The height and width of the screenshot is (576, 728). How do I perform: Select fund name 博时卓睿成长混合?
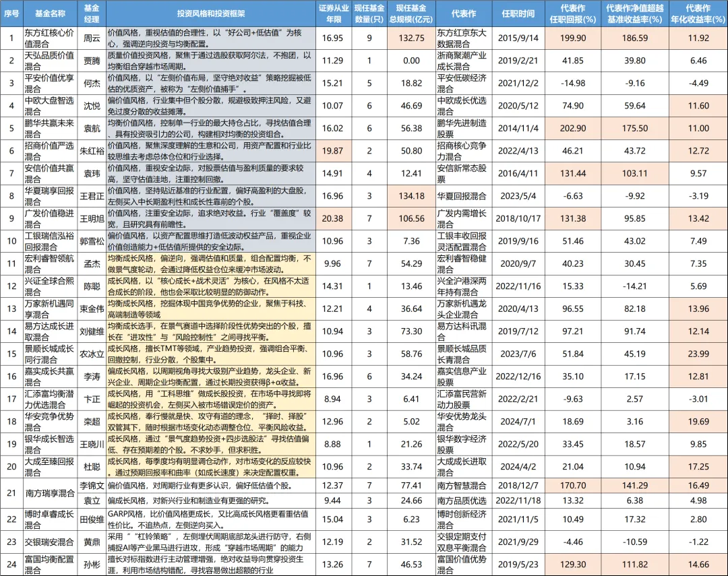pos(50,519)
